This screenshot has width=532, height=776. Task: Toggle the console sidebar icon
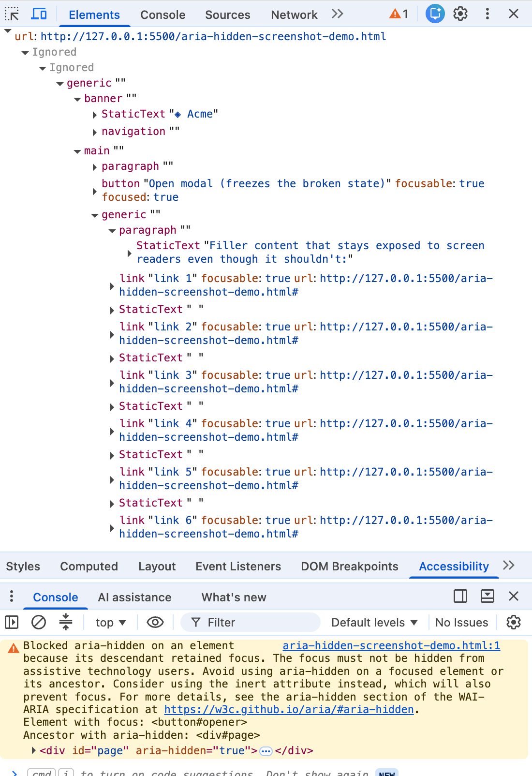[12, 622]
